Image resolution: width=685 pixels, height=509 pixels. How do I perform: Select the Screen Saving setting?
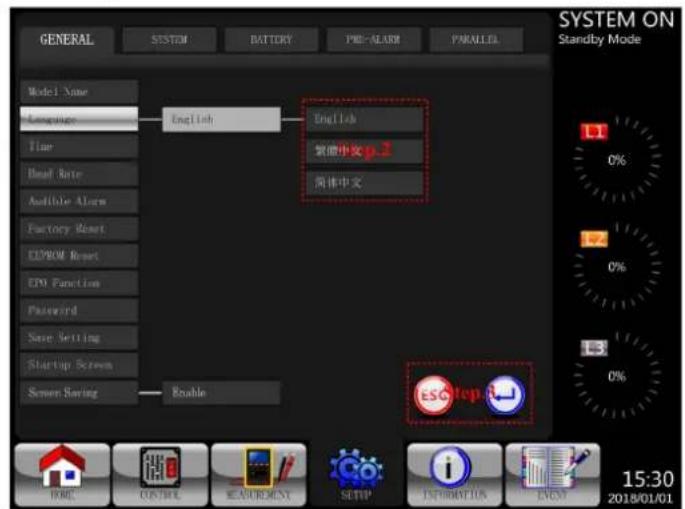tap(79, 392)
